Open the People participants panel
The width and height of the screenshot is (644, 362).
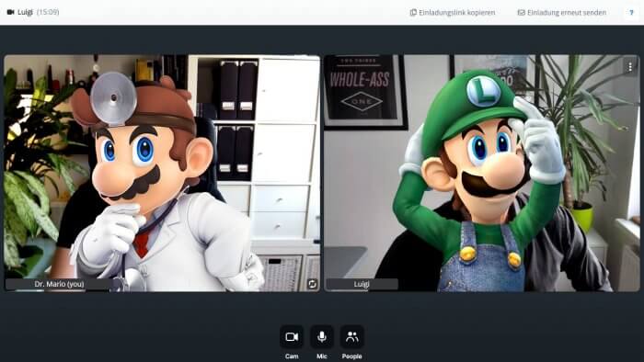[352, 337]
